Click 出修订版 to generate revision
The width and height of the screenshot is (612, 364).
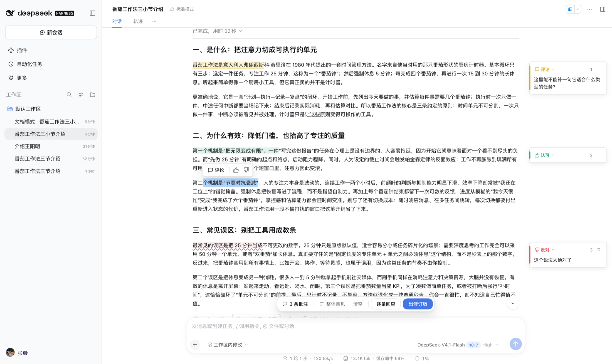tap(418, 304)
